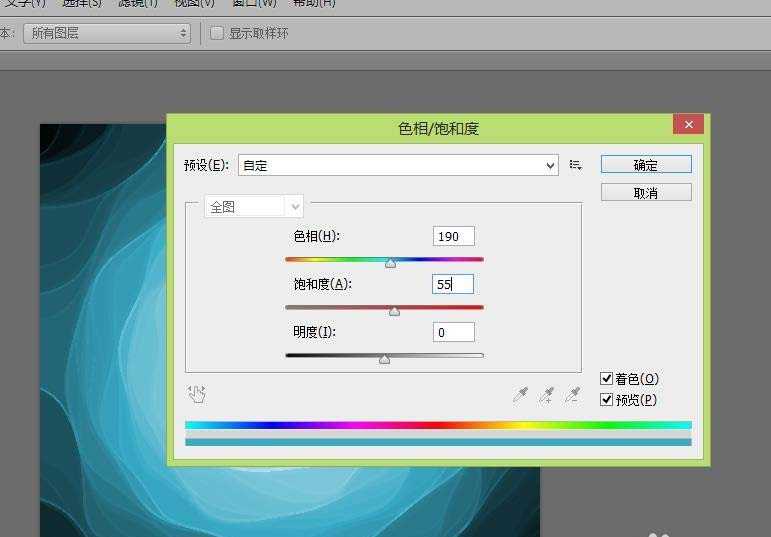Open the 窗口(W) menu

pyautogui.click(x=256, y=3)
